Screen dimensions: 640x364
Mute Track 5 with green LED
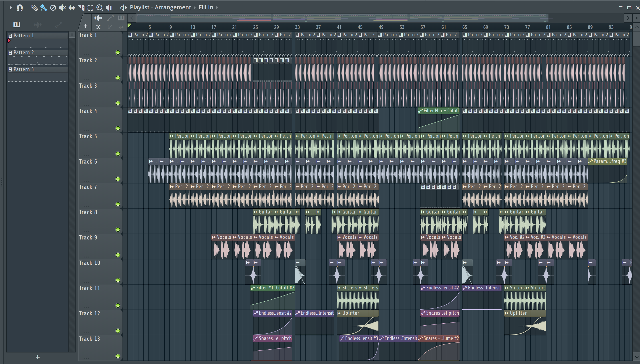click(x=118, y=154)
